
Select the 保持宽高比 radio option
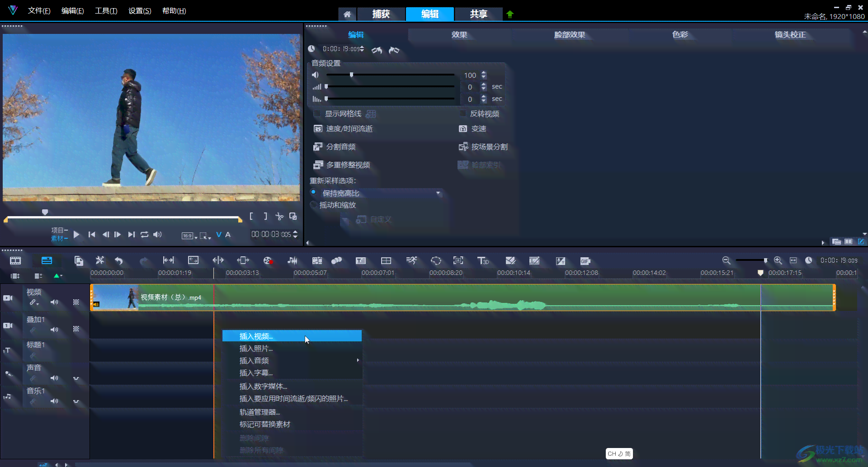[x=313, y=193]
